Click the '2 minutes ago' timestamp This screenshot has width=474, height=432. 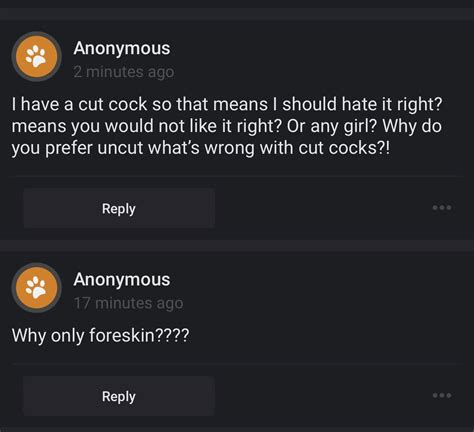point(124,72)
